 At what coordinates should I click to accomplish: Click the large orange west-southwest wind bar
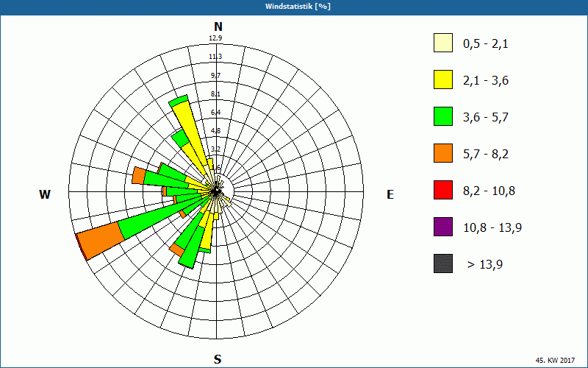point(101,240)
